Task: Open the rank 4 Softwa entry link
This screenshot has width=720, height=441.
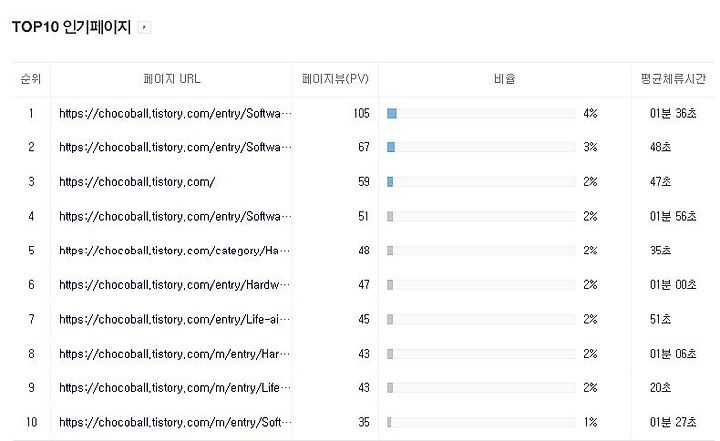Action: 175,216
